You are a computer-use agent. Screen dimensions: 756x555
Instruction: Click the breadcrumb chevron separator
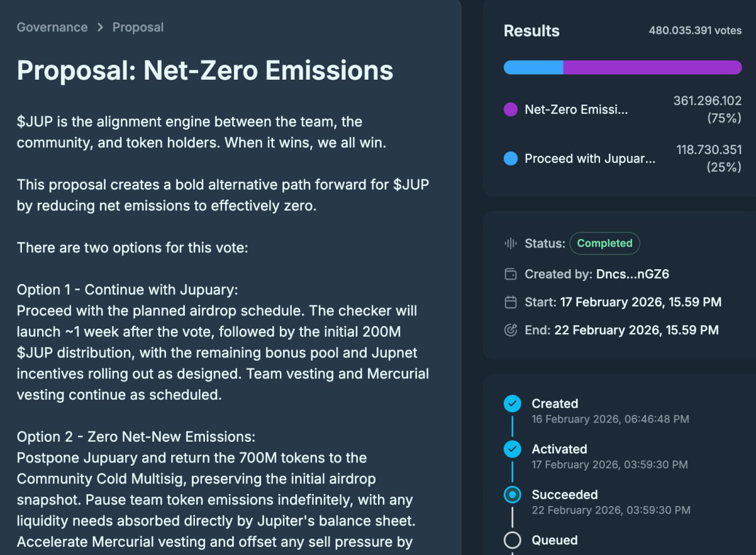point(100,27)
